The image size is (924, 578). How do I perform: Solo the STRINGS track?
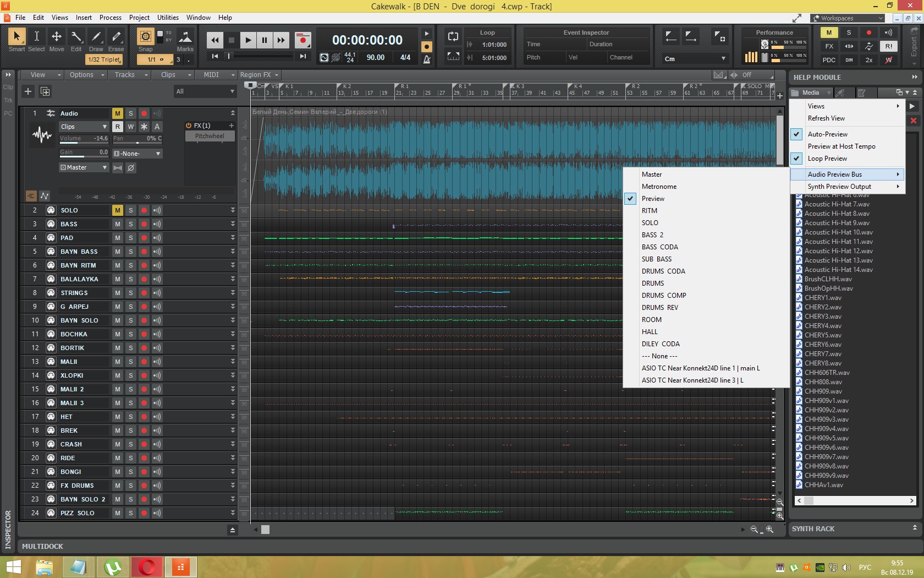[131, 293]
